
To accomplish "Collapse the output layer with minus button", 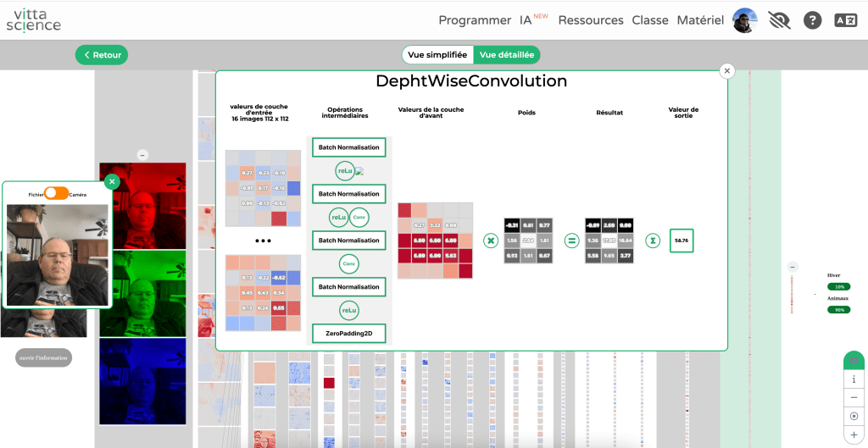I will (793, 267).
